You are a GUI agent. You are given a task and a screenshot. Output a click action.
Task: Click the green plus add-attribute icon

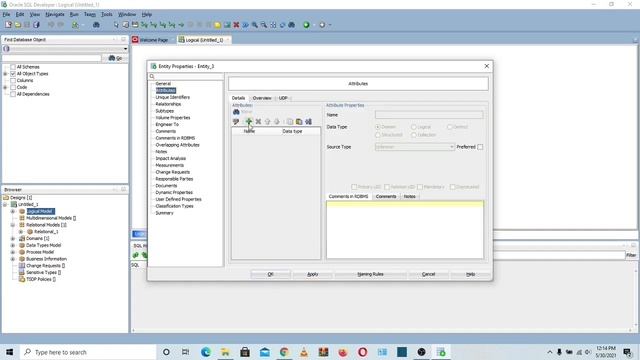(249, 121)
